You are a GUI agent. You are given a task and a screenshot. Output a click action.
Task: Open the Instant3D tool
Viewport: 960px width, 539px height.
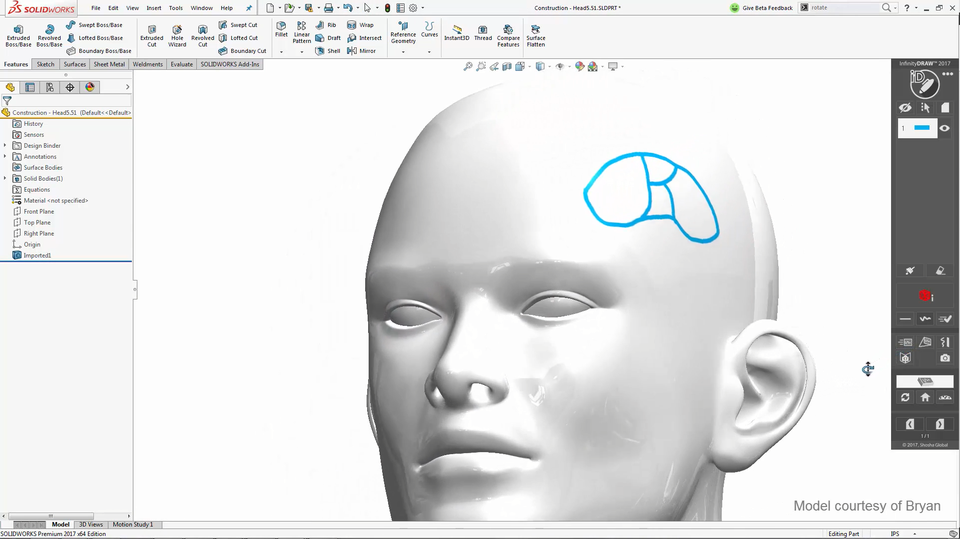[456, 32]
